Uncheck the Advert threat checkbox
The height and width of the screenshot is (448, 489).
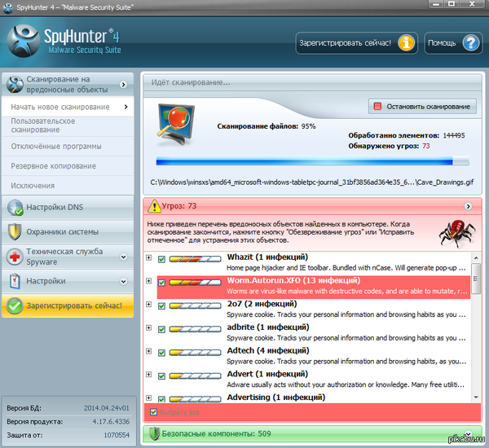tap(161, 376)
